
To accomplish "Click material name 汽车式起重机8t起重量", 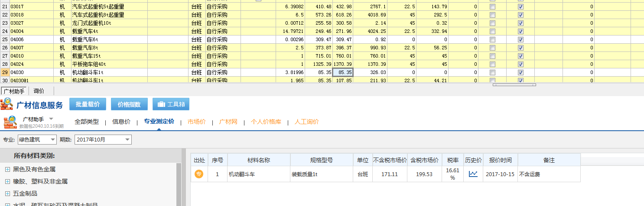I will coord(98,15).
